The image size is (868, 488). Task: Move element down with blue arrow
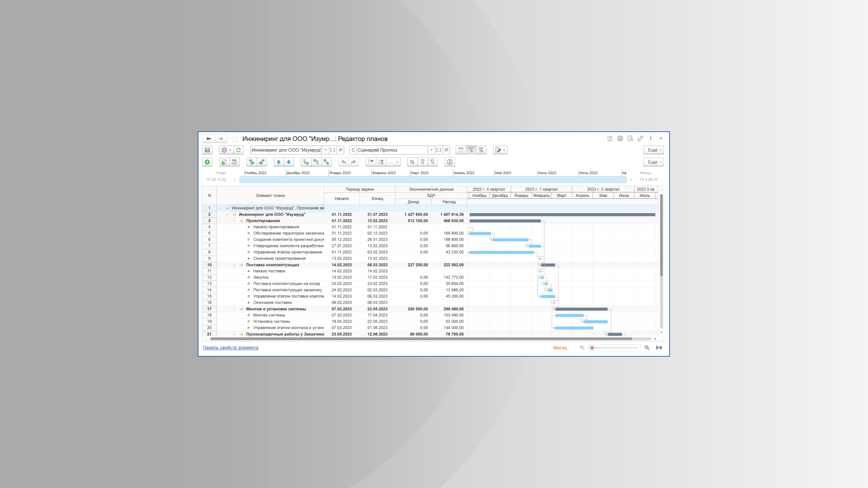(x=289, y=162)
